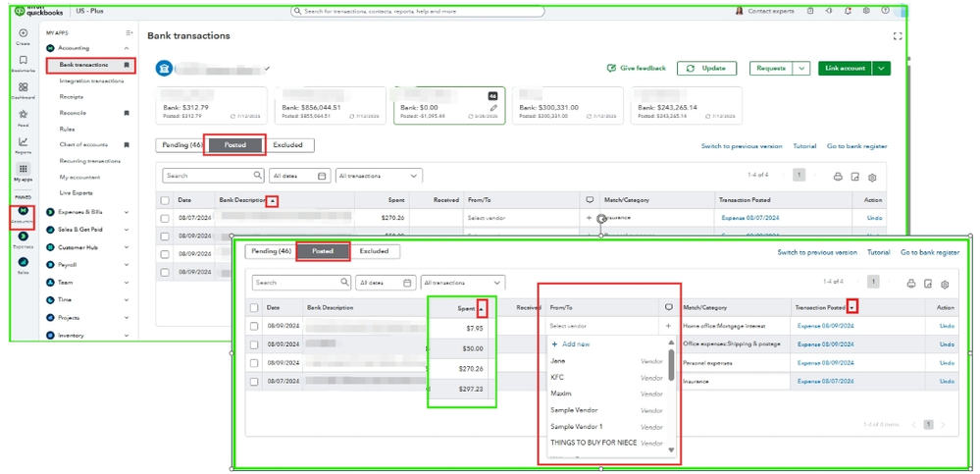
Task: Click the vendor list scroll-down arrow
Action: point(671,449)
